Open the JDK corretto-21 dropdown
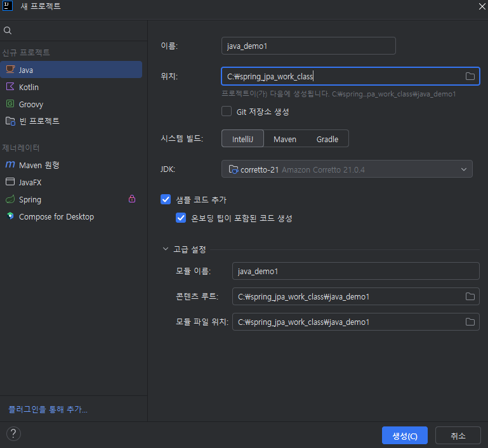This screenshot has height=448, width=488. pyautogui.click(x=346, y=169)
